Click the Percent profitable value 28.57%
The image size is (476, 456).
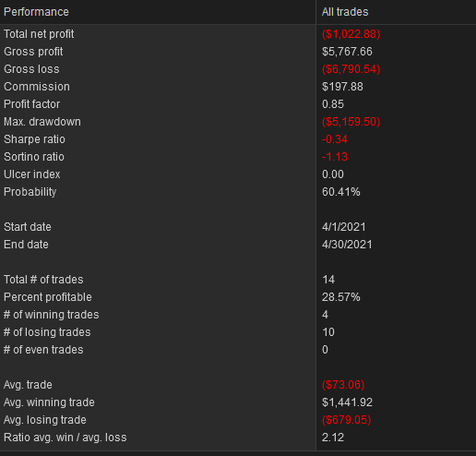pyautogui.click(x=340, y=297)
